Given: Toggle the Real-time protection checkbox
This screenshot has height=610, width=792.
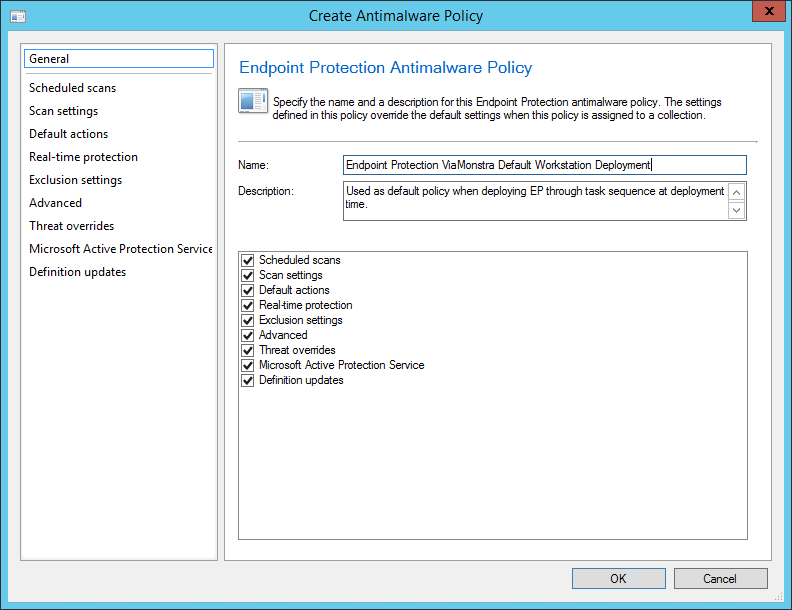Looking at the screenshot, I should point(248,306).
